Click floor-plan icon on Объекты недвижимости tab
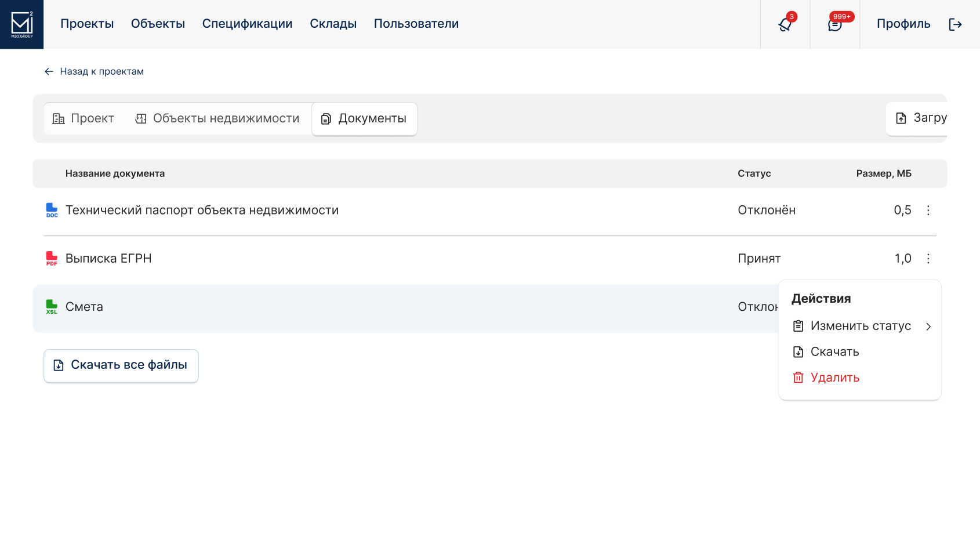 pyautogui.click(x=141, y=119)
